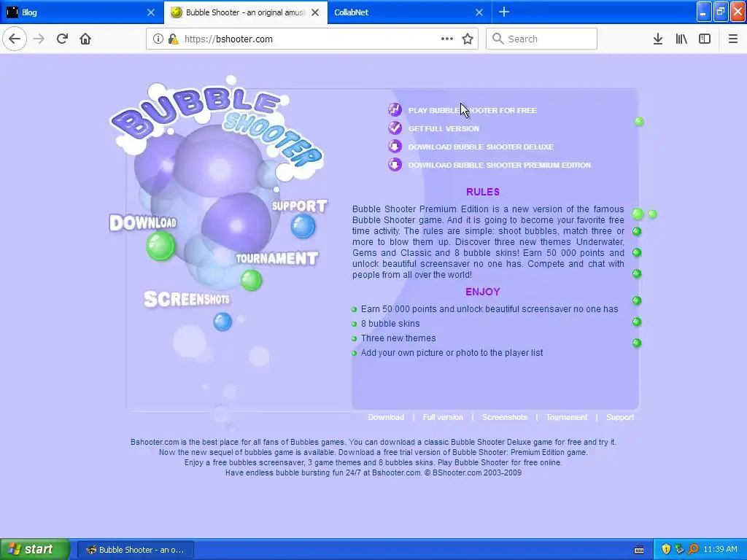
Task: Open the footer Full version link
Action: pyautogui.click(x=443, y=417)
